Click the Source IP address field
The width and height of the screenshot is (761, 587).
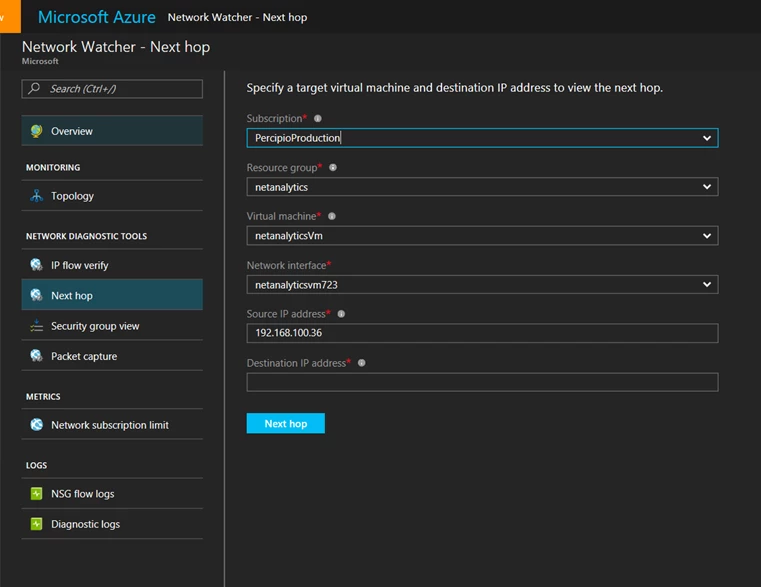[x=482, y=333]
